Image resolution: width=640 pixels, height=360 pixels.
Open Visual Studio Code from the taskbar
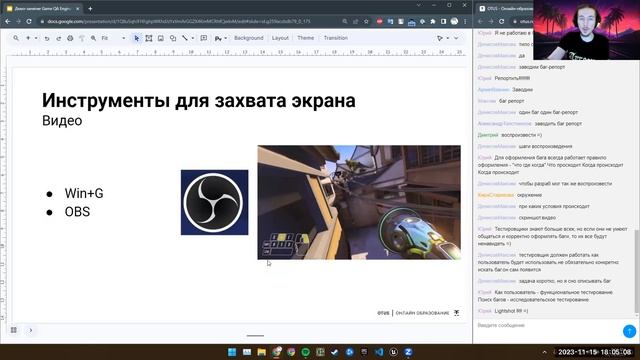pyautogui.click(x=379, y=352)
